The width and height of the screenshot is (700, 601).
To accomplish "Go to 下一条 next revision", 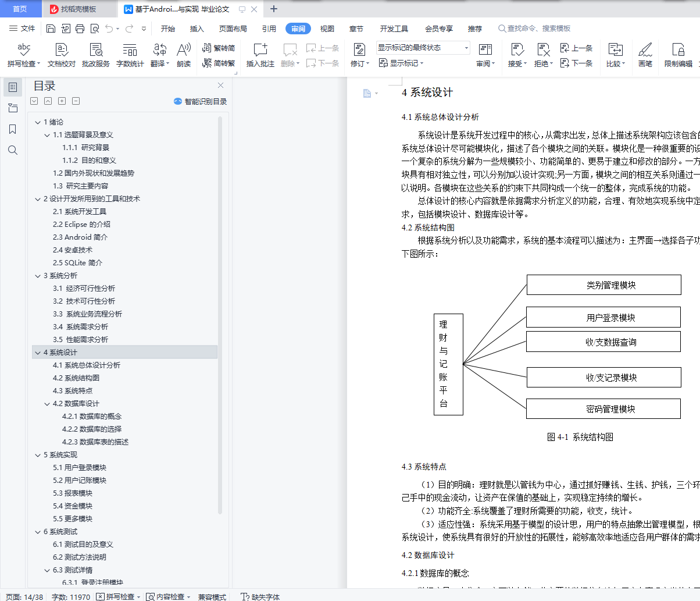I will 576,63.
